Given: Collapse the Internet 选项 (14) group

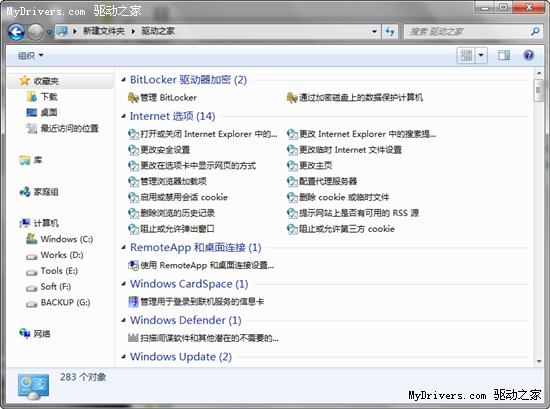Looking at the screenshot, I should coord(123,116).
